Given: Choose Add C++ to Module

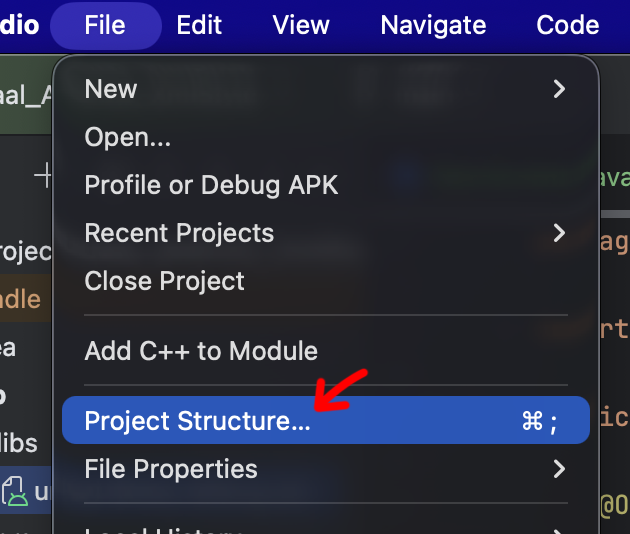Looking at the screenshot, I should coord(201,351).
